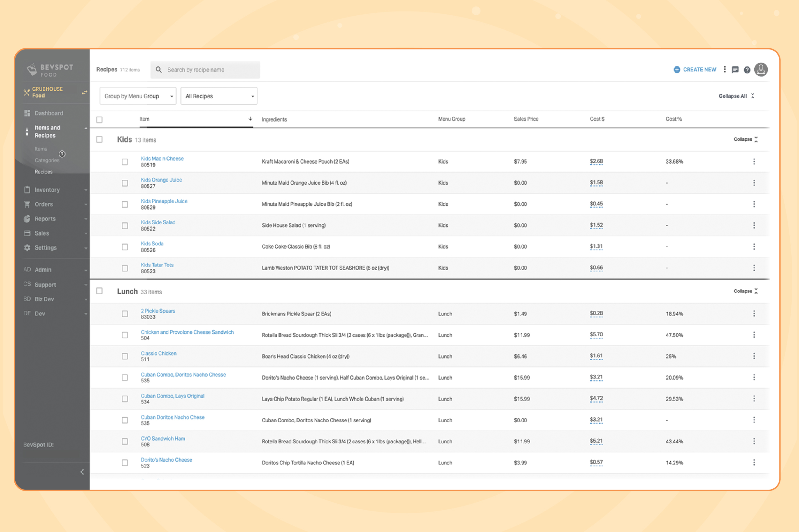Open the Classic Chicken recipe link

pyautogui.click(x=158, y=353)
